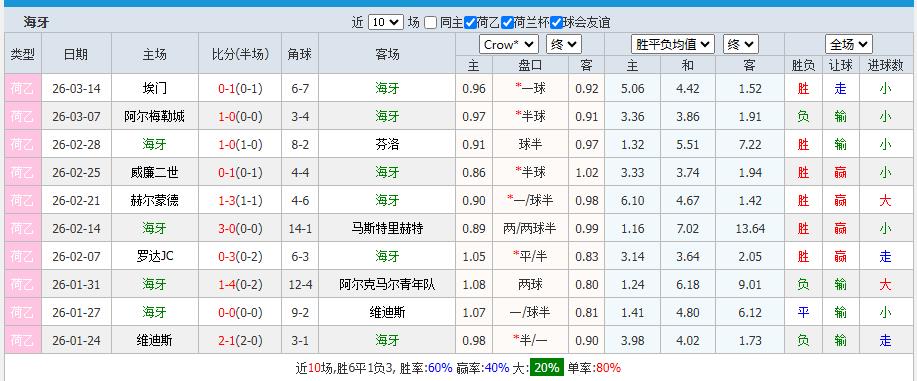Open the Crow* bookmaker dropdown

pos(509,44)
